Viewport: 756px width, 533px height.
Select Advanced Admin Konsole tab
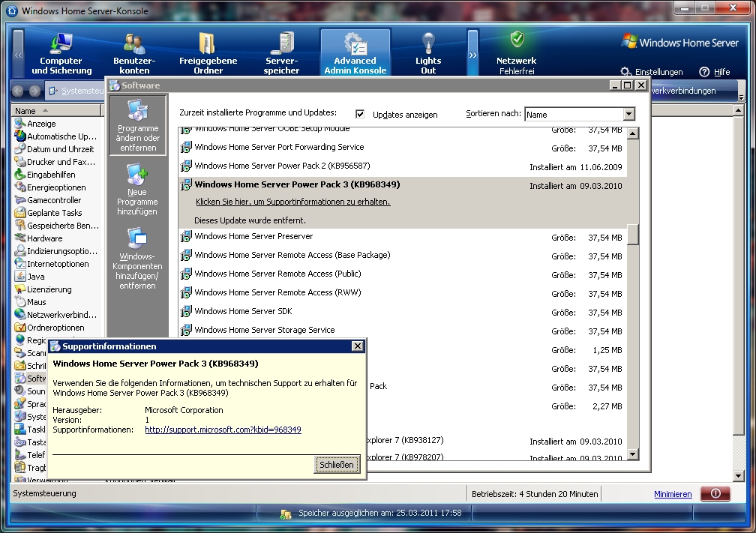(x=355, y=53)
